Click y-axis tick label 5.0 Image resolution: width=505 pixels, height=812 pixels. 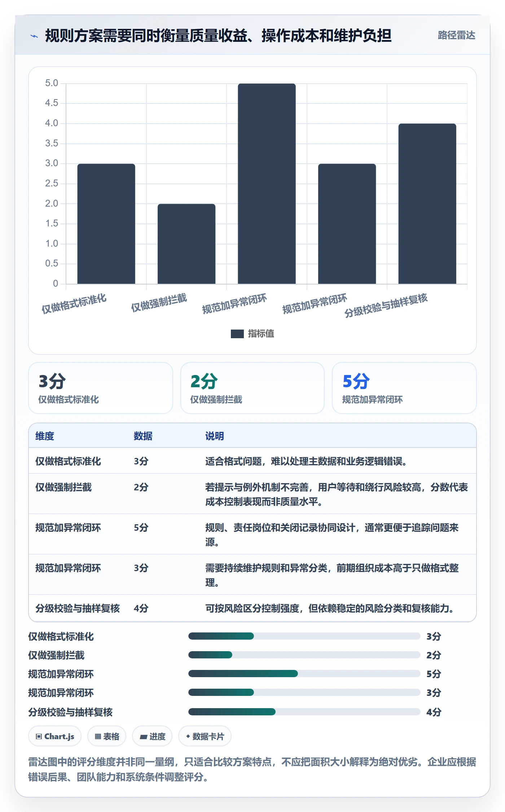coord(51,83)
